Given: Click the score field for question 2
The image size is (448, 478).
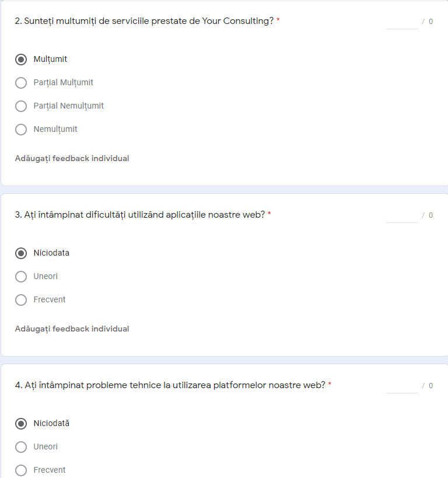Looking at the screenshot, I should click(x=402, y=22).
